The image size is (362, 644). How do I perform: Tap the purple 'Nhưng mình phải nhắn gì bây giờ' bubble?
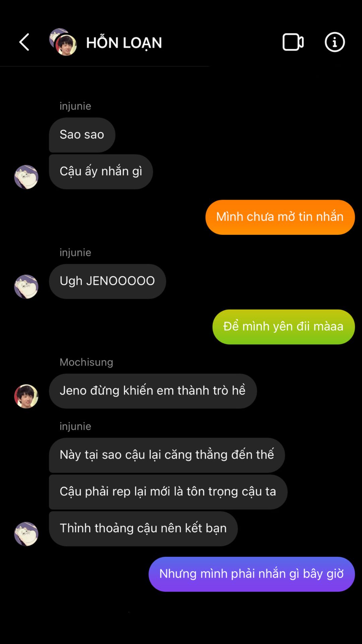[252, 574]
